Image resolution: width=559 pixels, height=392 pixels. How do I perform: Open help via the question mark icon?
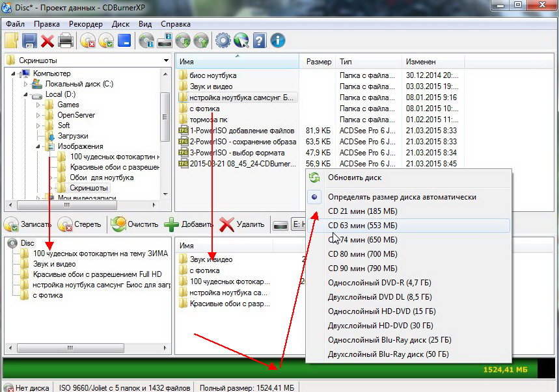click(x=260, y=40)
